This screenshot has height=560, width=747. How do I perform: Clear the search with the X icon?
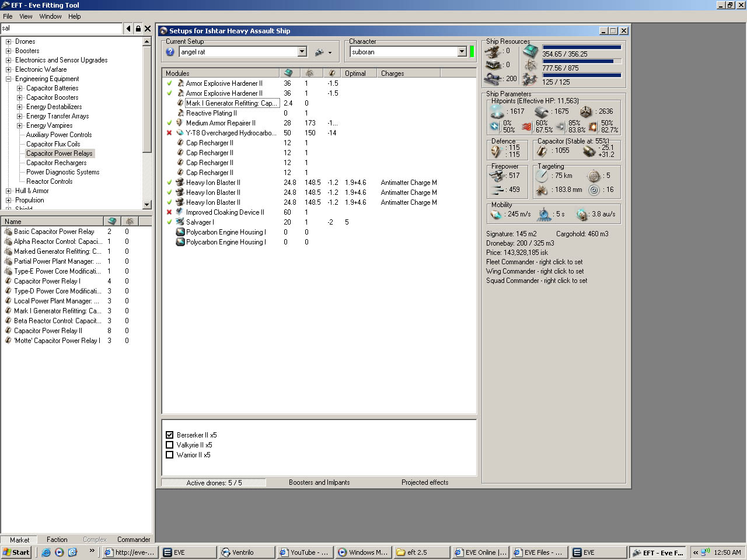click(x=148, y=29)
